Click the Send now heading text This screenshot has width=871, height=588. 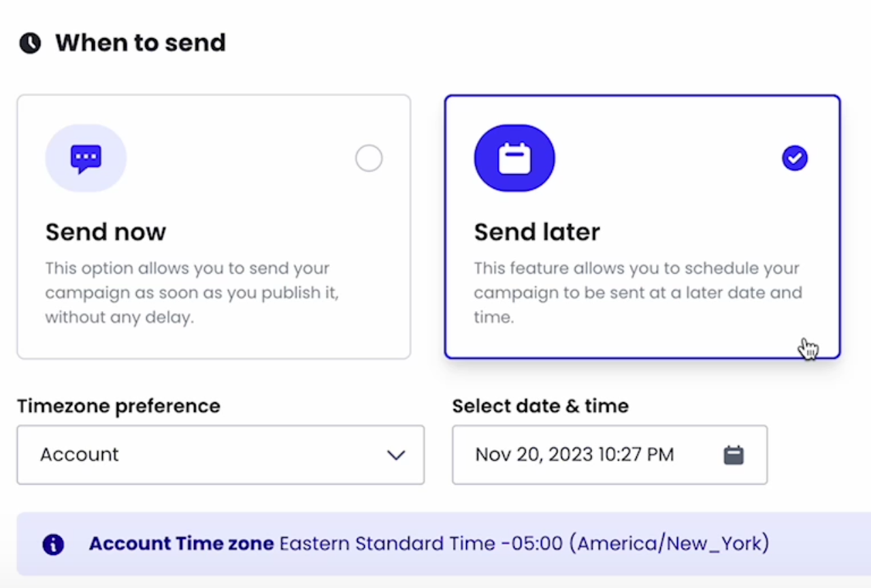tap(105, 232)
